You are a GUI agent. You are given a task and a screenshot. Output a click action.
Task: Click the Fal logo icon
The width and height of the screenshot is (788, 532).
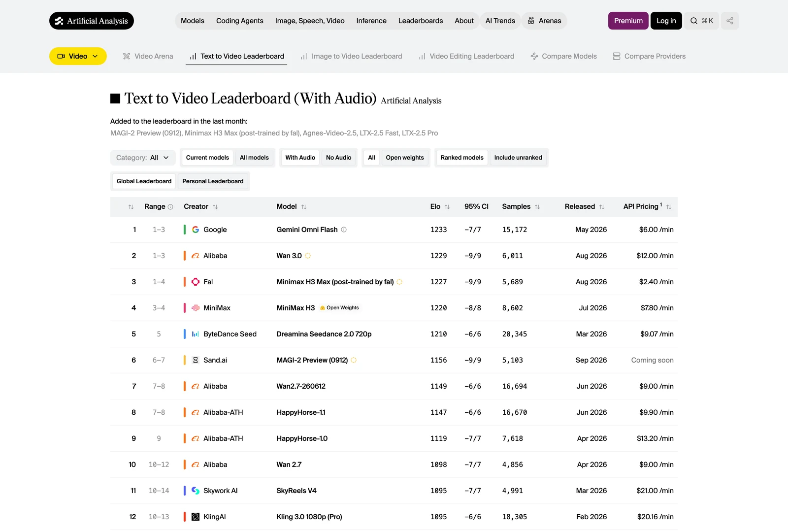click(x=196, y=282)
